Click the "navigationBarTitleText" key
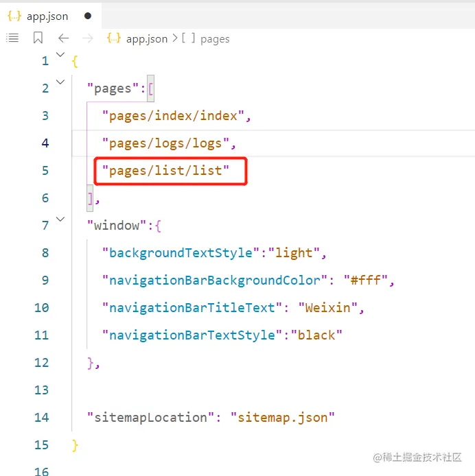The height and width of the screenshot is (476, 475). point(192,308)
